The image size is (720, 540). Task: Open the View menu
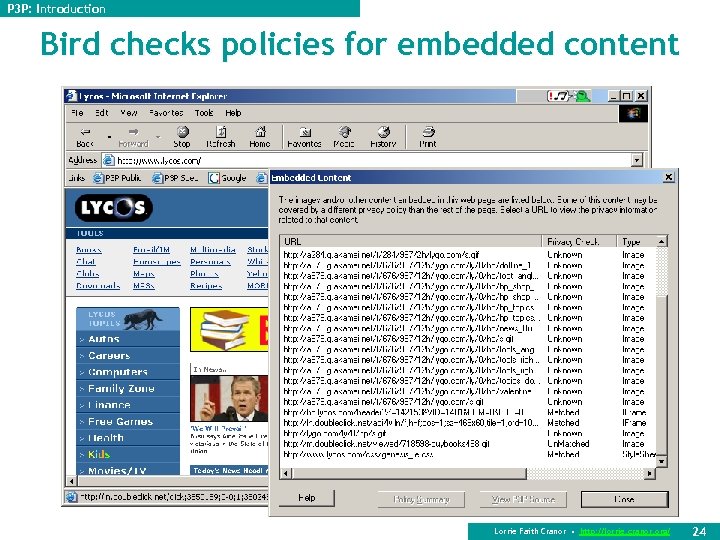tap(129, 113)
